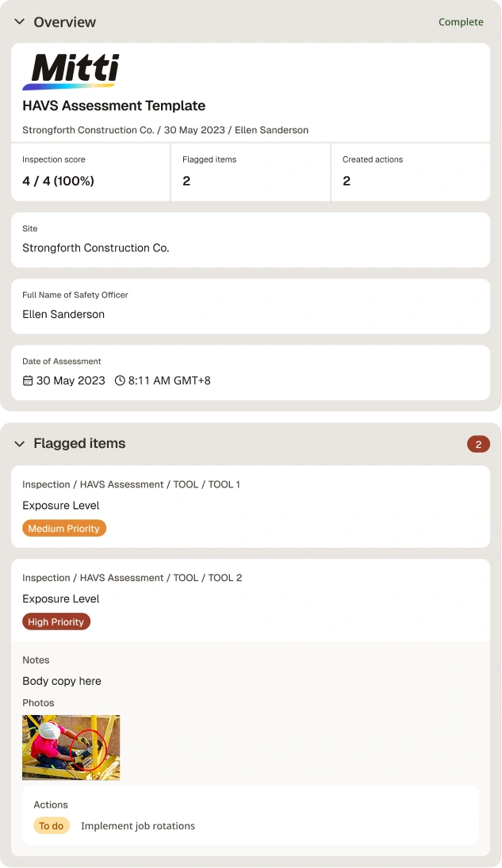Viewport: 502px width, 868px height.
Task: Click the HAVS Assessment Template title
Action: 114,105
